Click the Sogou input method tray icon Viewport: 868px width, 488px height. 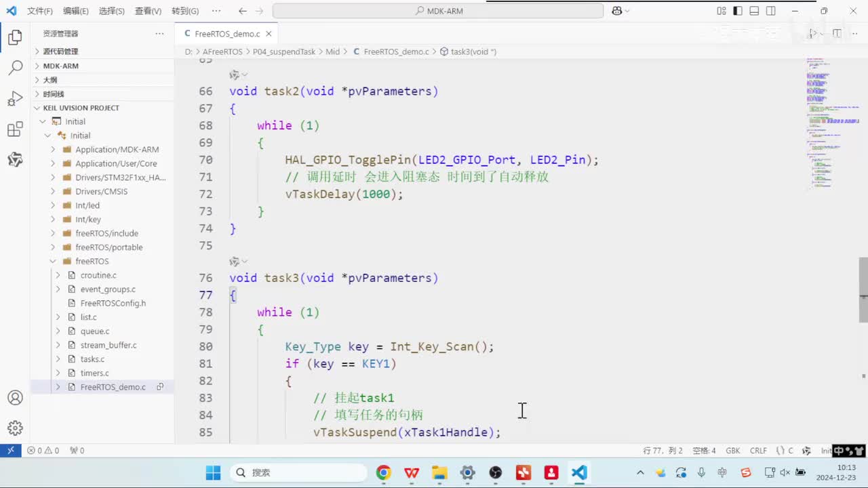tap(746, 472)
